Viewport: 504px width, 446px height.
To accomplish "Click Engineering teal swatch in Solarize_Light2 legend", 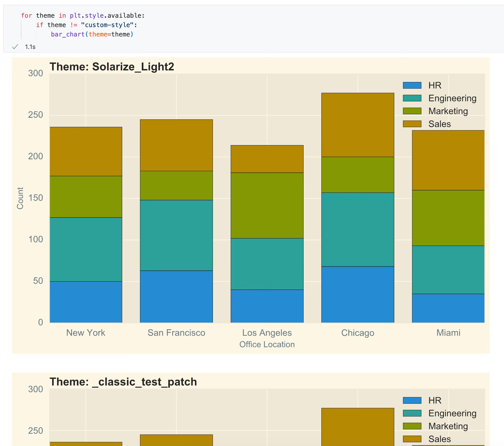I will coord(412,98).
